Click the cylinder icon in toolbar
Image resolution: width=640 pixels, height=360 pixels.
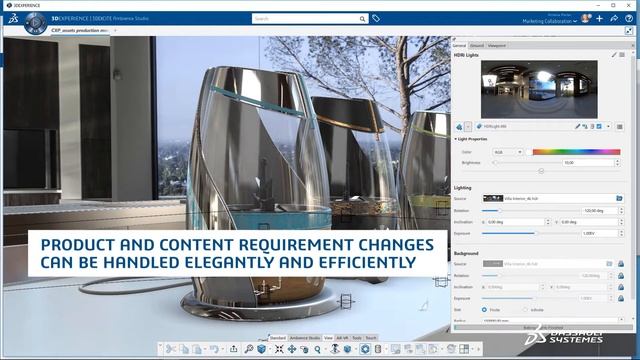pyautogui.click(x=378, y=349)
